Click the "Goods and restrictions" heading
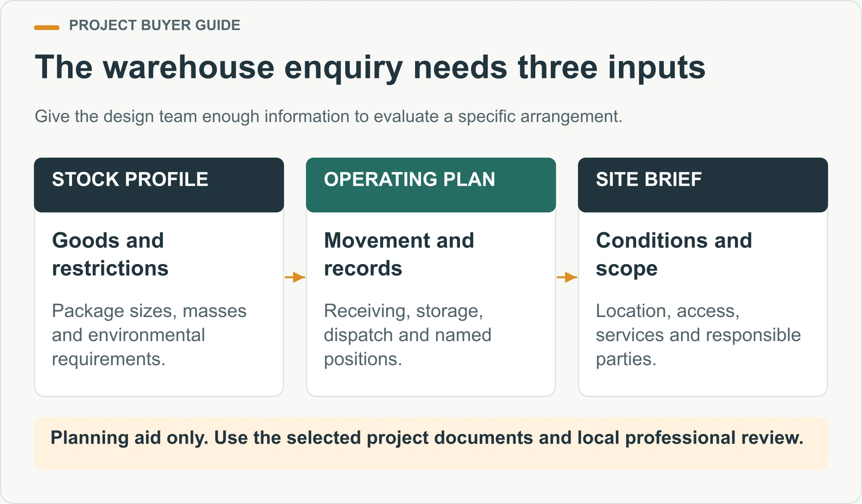 tap(110, 254)
